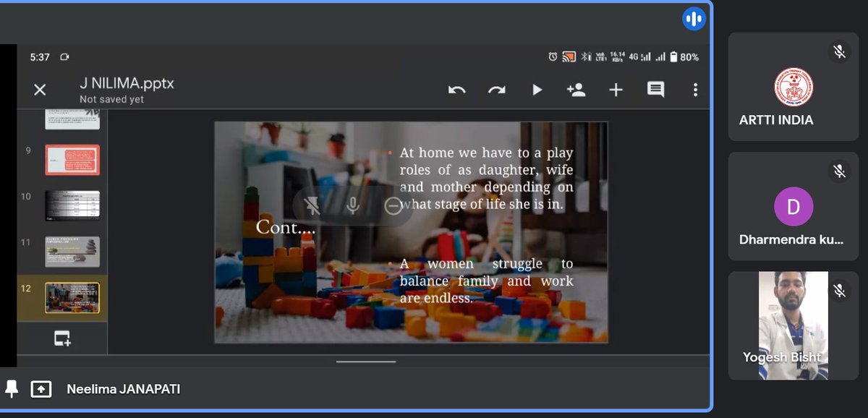Click the Dharmendra ku... name label
This screenshot has width=868, height=418.
791,239
